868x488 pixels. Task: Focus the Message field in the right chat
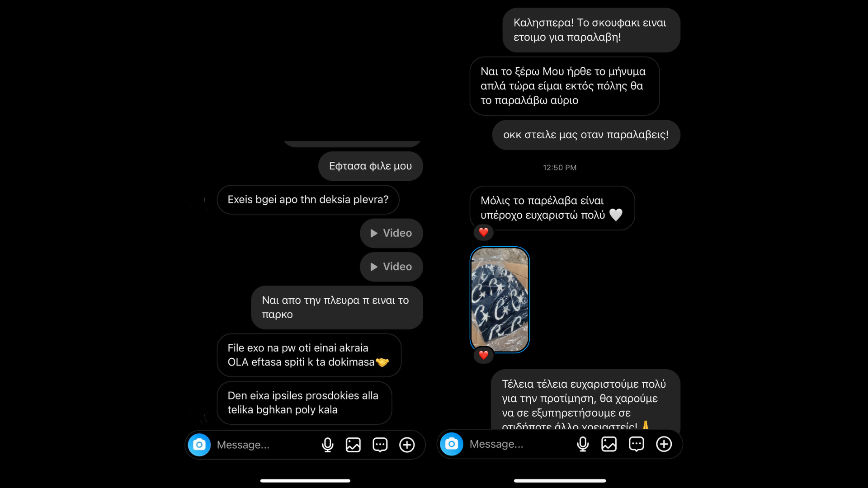(x=519, y=444)
